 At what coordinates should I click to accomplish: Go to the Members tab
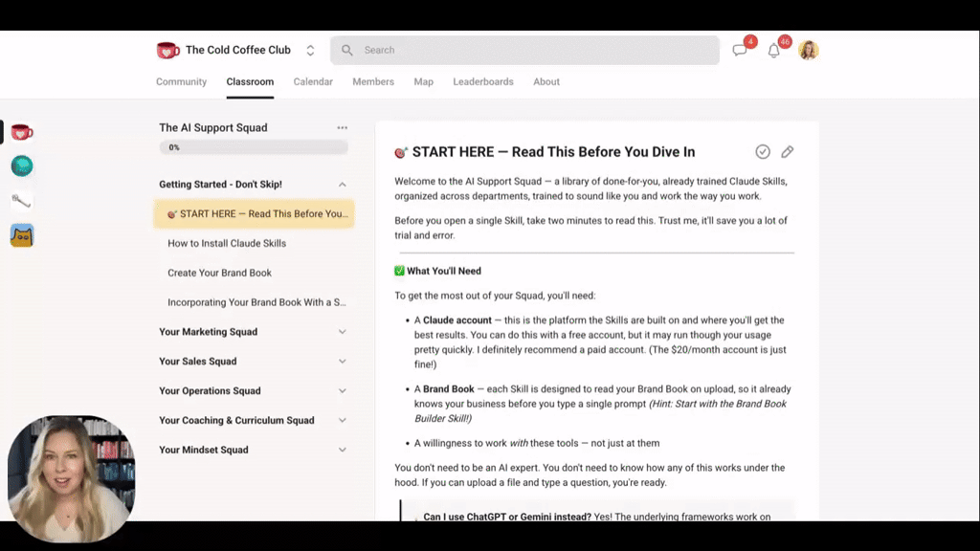[373, 82]
